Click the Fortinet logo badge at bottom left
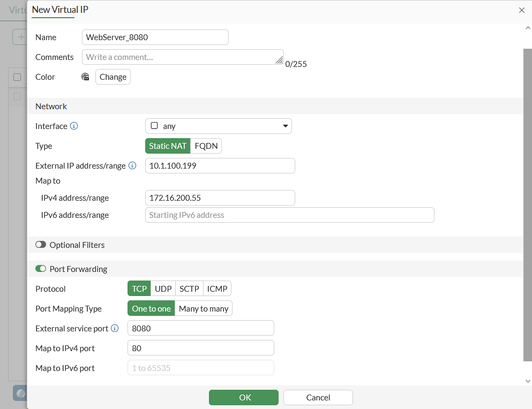Viewport: 532px width, 409px height. point(20,392)
